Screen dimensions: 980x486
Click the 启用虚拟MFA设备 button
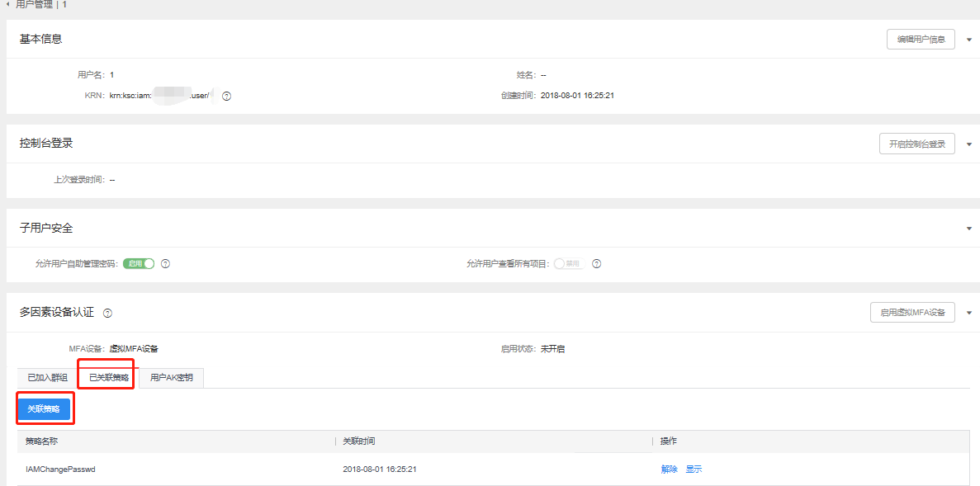[912, 313]
